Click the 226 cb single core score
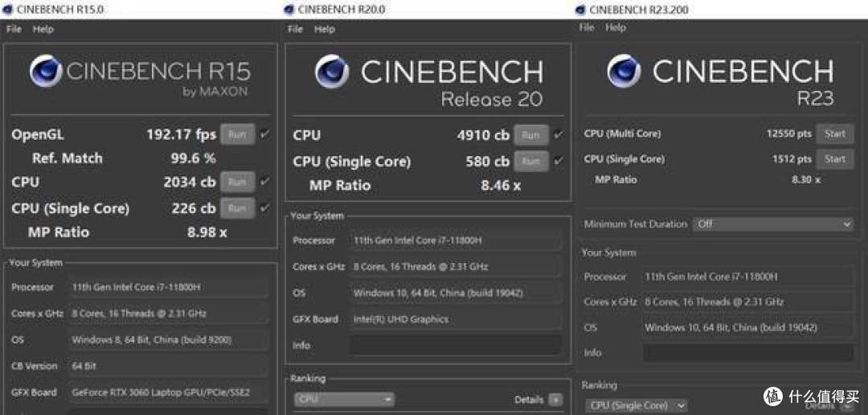This screenshot has width=868, height=415. [193, 208]
